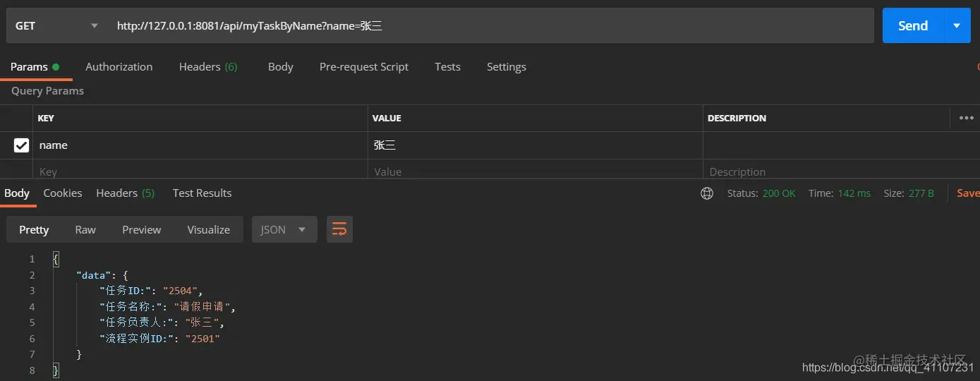Uncheck the name parameter checkbox

tap(22, 145)
